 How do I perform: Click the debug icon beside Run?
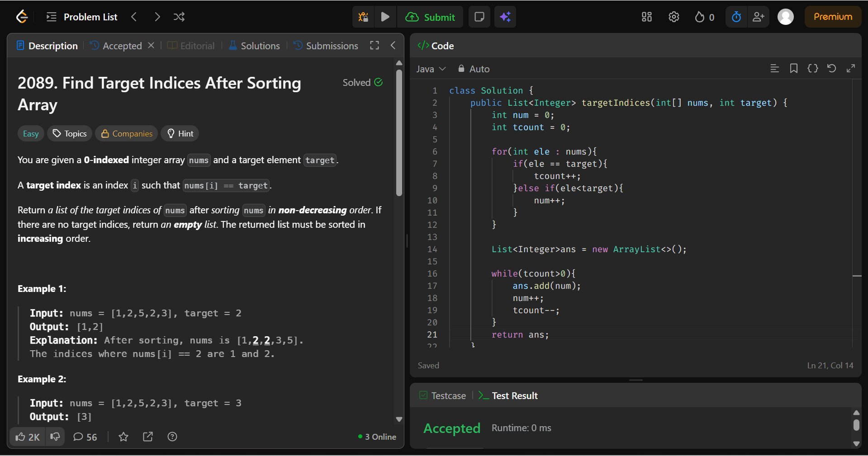[x=363, y=17]
